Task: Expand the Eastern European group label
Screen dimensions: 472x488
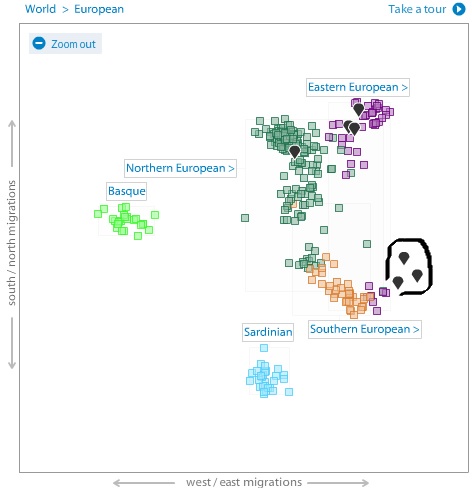Action: 358,87
